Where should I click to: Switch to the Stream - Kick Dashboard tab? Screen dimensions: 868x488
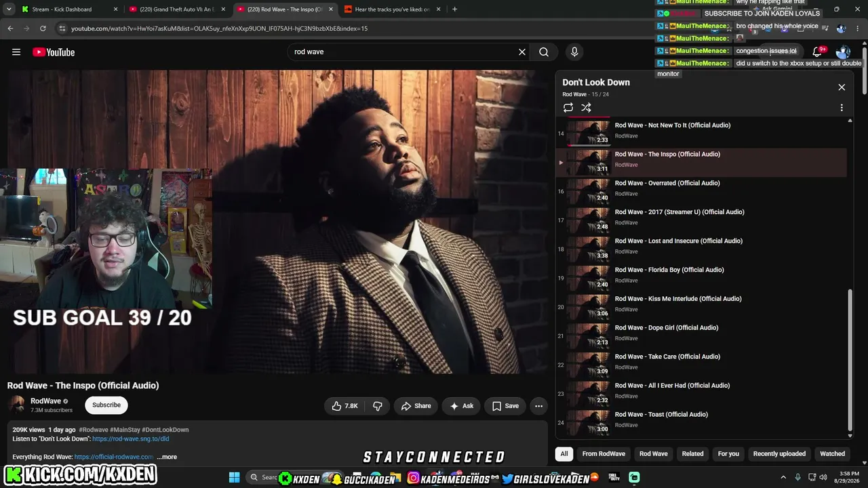[68, 9]
